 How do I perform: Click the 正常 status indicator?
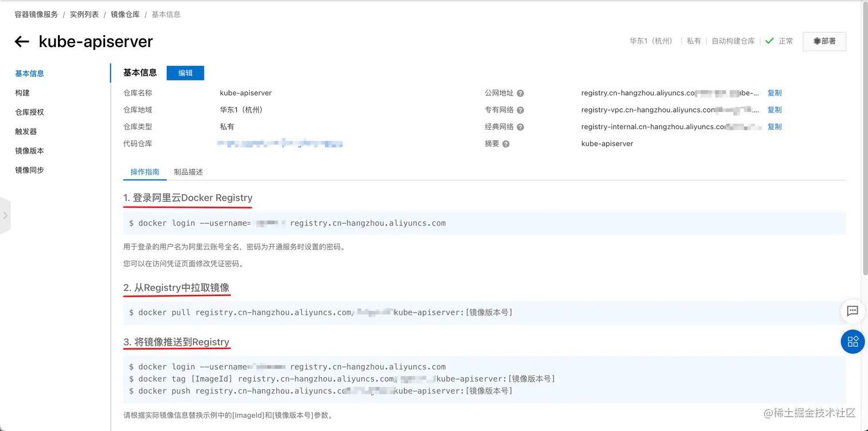[780, 41]
